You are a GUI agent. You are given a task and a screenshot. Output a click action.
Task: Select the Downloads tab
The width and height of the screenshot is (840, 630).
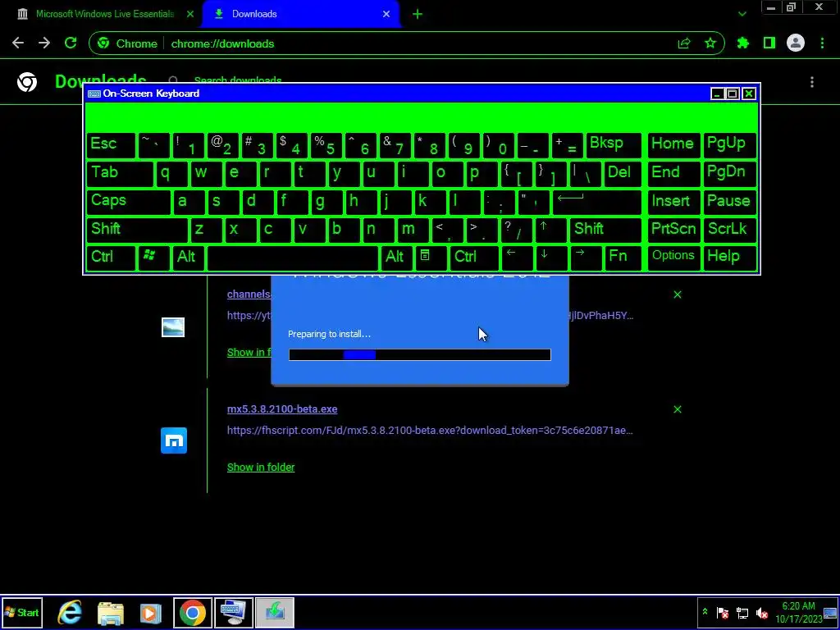301,14
